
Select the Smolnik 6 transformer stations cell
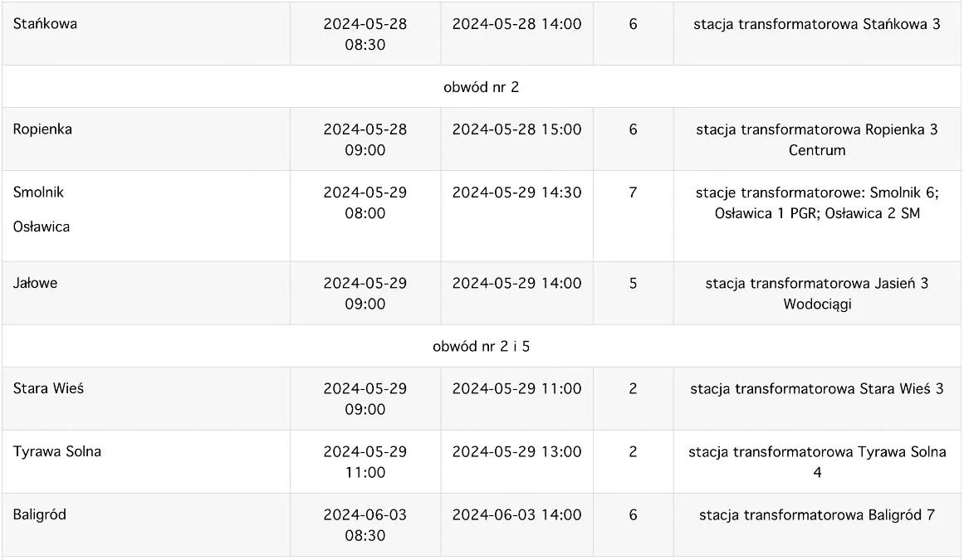click(x=817, y=217)
